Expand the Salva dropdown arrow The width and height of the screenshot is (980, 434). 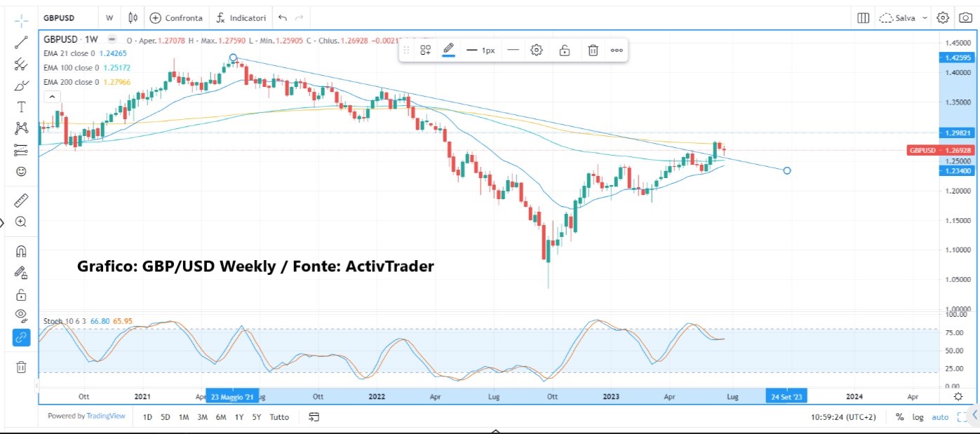[x=925, y=18]
